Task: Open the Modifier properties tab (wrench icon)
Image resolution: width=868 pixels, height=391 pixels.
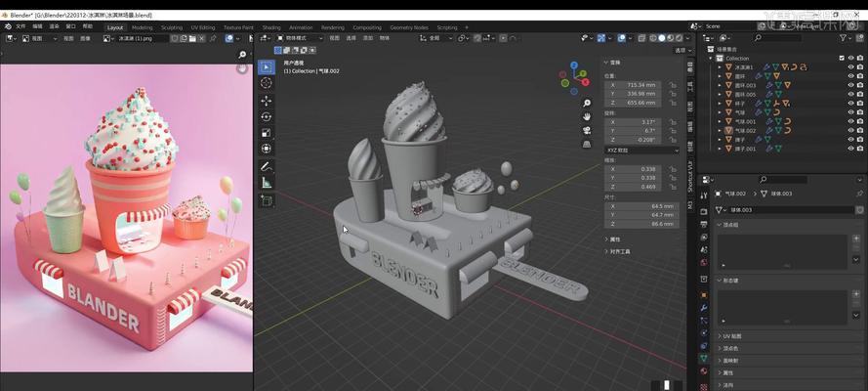Action: click(x=704, y=307)
